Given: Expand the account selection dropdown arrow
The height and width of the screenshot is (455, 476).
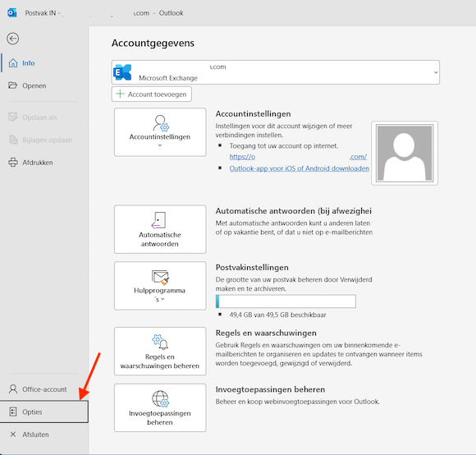Looking at the screenshot, I should [x=436, y=72].
